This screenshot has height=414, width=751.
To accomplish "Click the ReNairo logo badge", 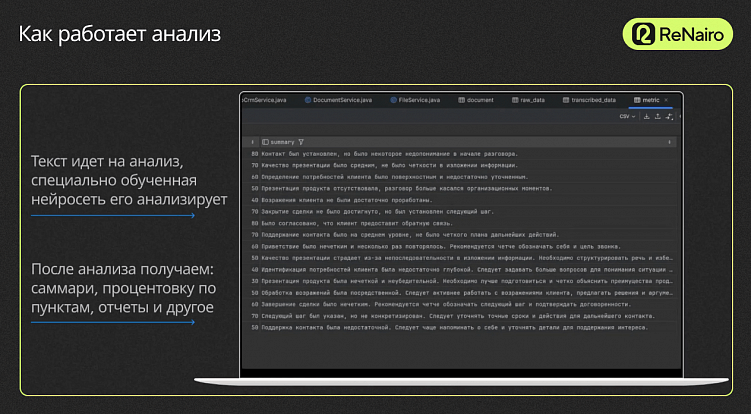I will (x=677, y=34).
